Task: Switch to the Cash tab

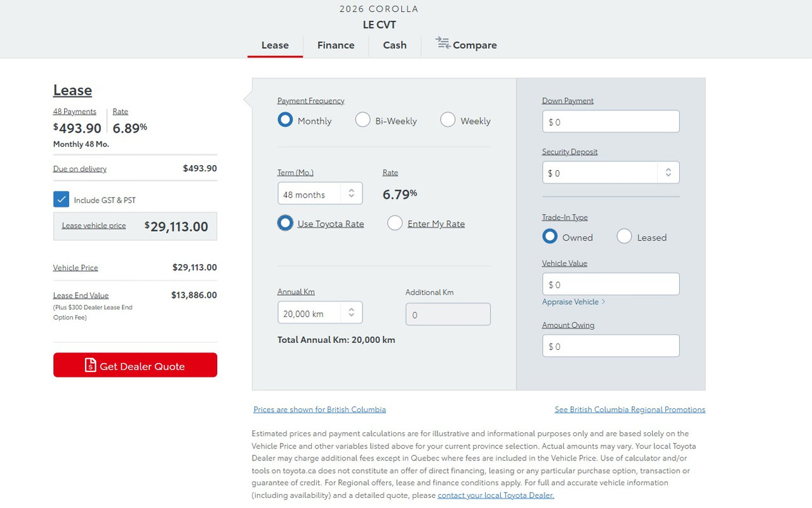Action: (x=395, y=44)
